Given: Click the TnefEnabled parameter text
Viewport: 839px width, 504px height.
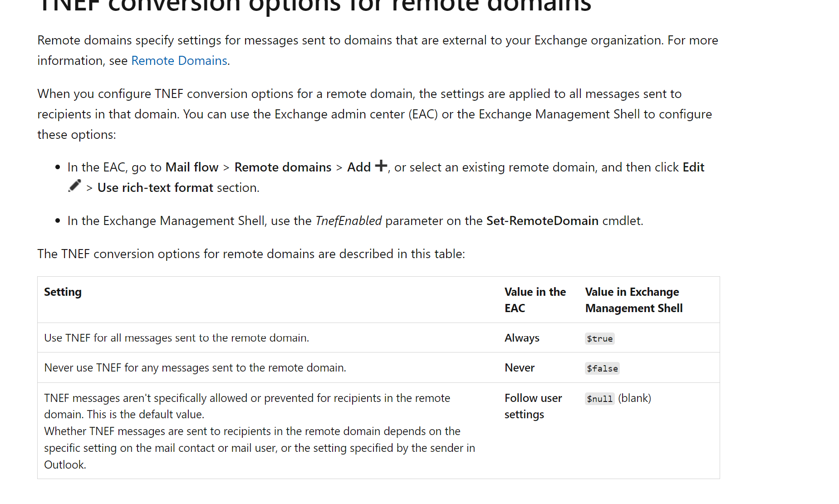Looking at the screenshot, I should pos(348,221).
